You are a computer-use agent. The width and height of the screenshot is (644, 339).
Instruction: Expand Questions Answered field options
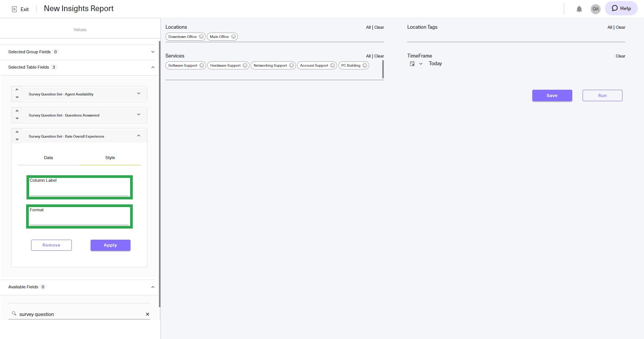pyautogui.click(x=139, y=114)
